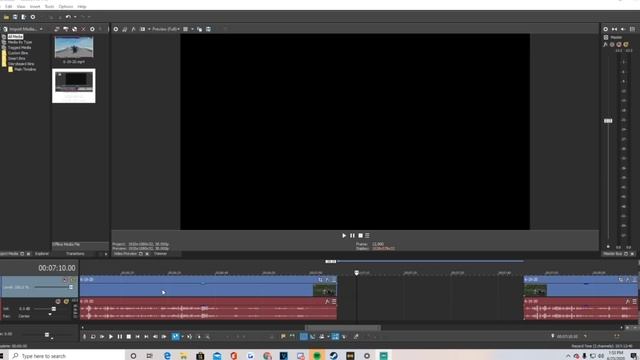Viewport: 640px width, 360px height.
Task: Open the Options menu
Action: (66, 7)
